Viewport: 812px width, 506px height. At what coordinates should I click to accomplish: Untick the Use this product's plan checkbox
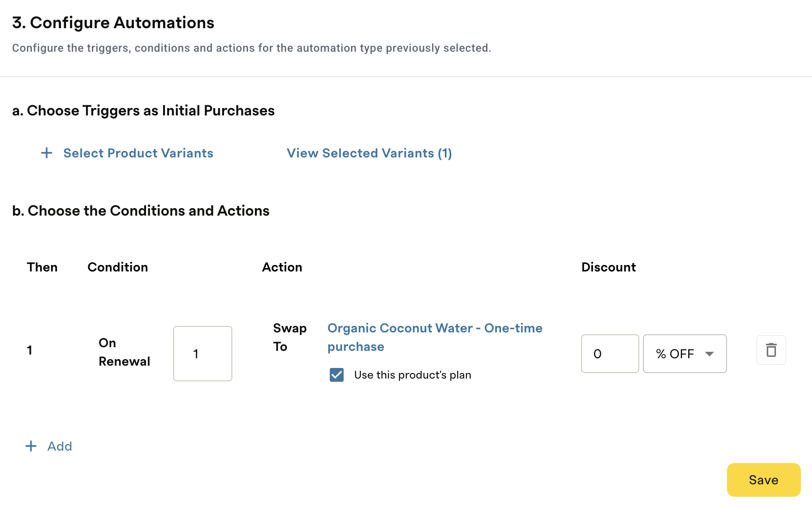337,375
